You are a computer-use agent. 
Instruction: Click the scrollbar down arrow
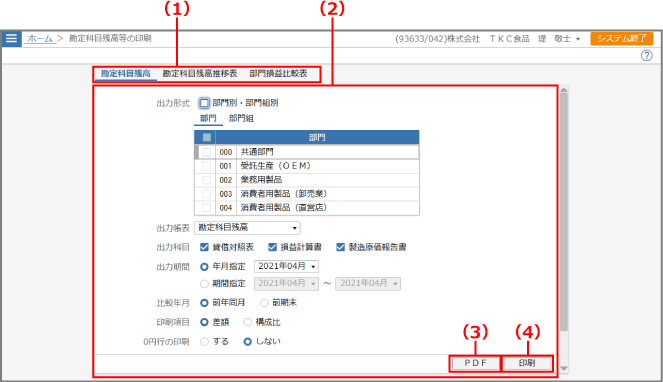click(x=564, y=368)
